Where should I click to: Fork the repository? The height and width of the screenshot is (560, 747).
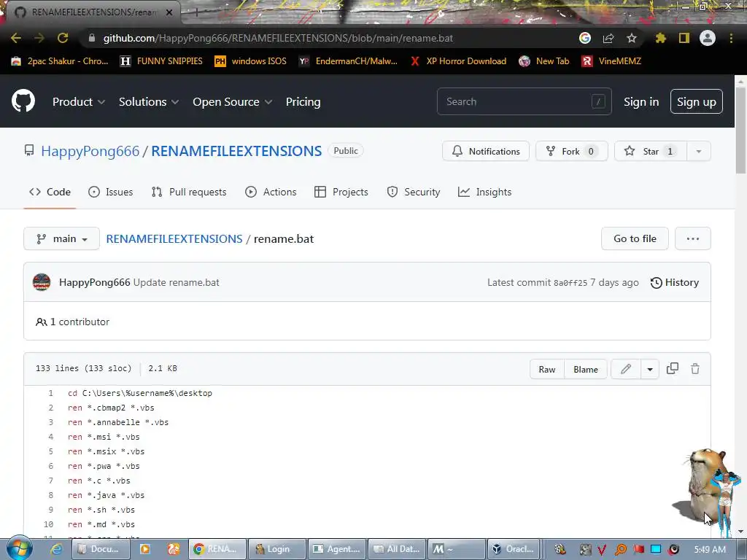[572, 152]
